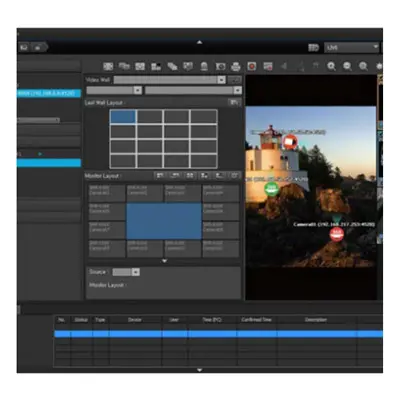Click the button right of Last Wall Layout

[235, 102]
